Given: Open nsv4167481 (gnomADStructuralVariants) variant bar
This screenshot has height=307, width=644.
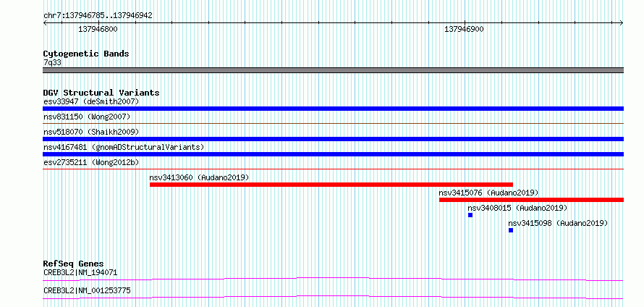Looking at the screenshot, I should [333, 154].
